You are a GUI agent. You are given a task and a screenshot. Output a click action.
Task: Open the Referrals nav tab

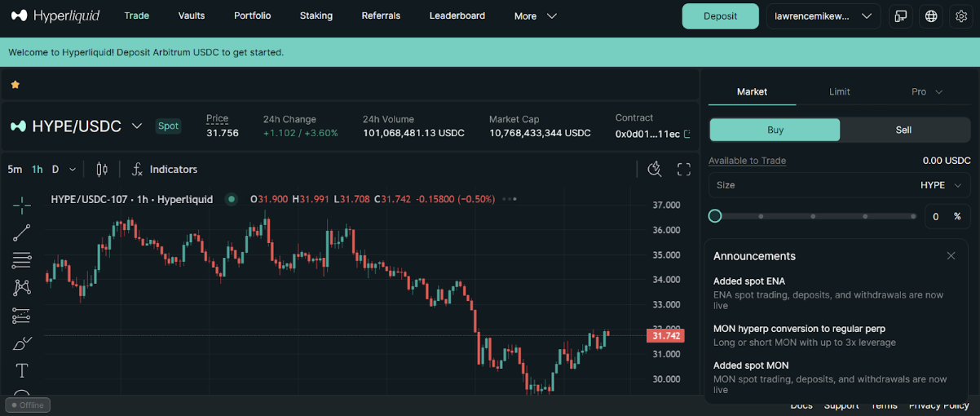[x=381, y=15]
